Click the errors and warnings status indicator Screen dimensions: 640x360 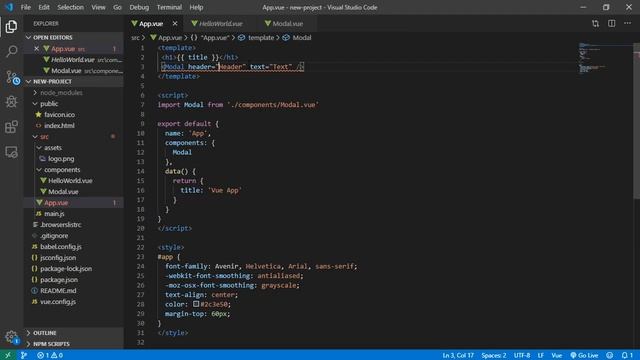(x=50, y=356)
